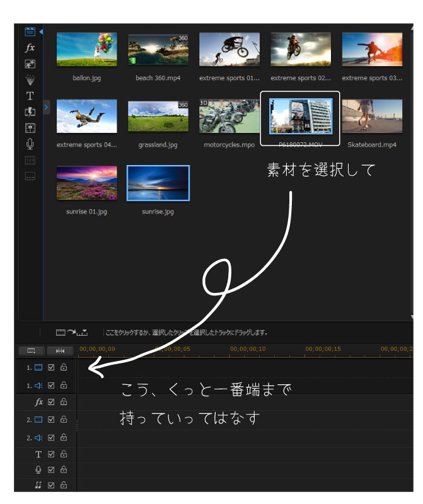Select the ballon.jpg thumbnail
This screenshot has height=504, width=423.
click(86, 49)
